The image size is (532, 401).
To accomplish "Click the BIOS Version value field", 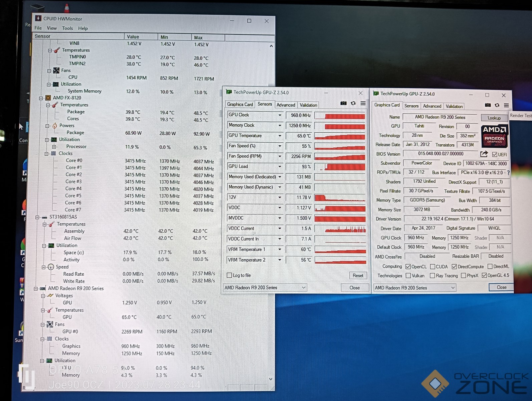I will (x=441, y=154).
